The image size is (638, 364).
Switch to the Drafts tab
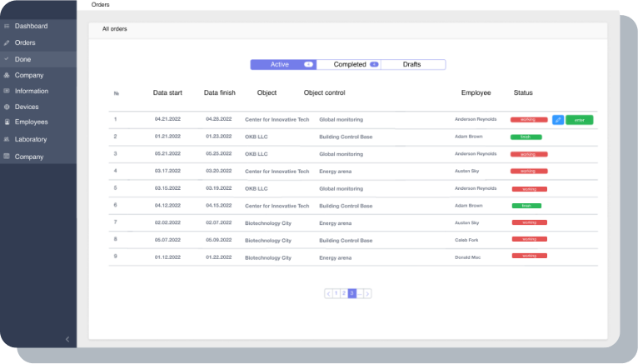(x=413, y=64)
